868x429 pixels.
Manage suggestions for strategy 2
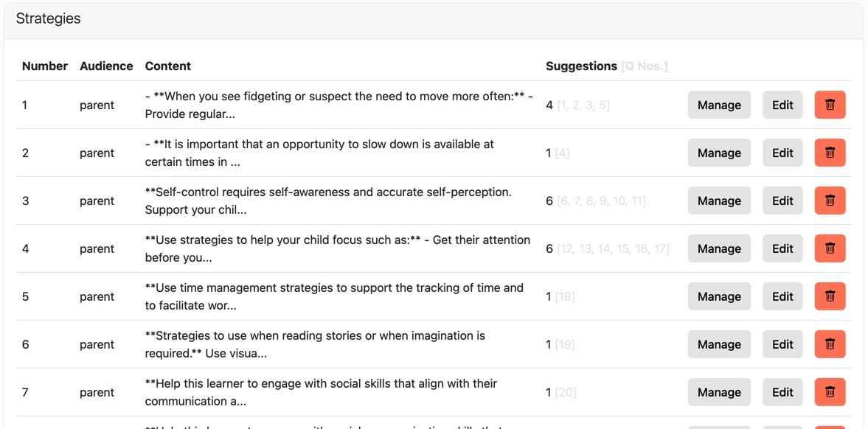[719, 153]
